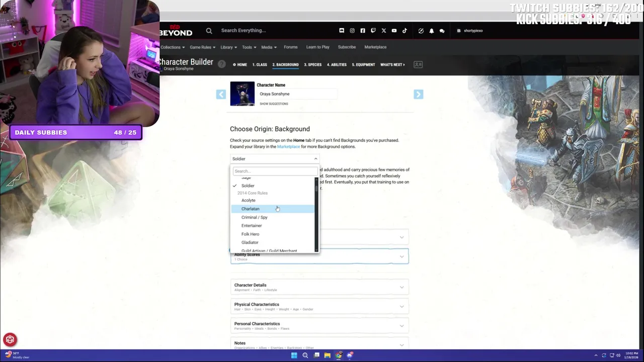Open the Collections dropdown menu
Viewport: 644px width, 362px height.
173,47
